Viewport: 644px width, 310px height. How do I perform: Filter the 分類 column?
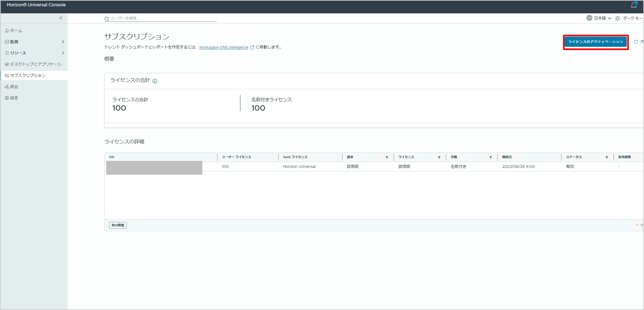click(x=491, y=157)
